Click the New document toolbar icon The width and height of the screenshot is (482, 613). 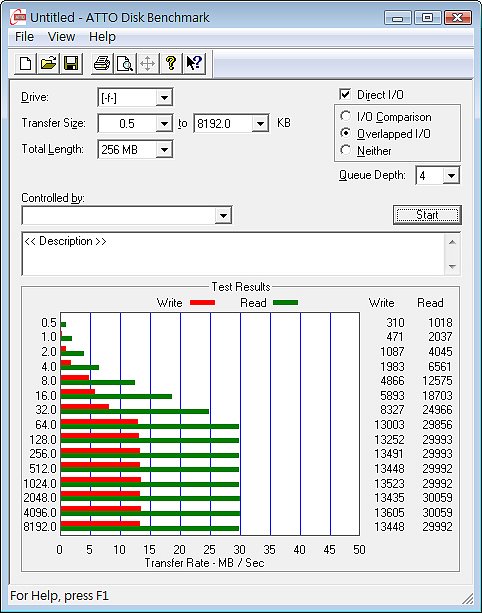tap(25, 63)
